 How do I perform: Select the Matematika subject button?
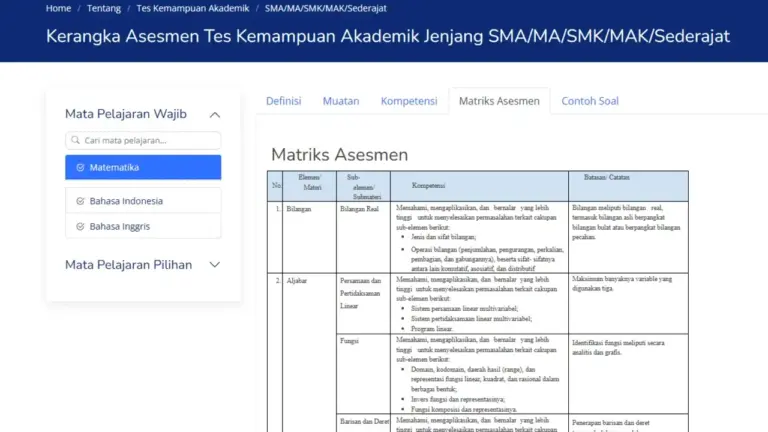143,168
